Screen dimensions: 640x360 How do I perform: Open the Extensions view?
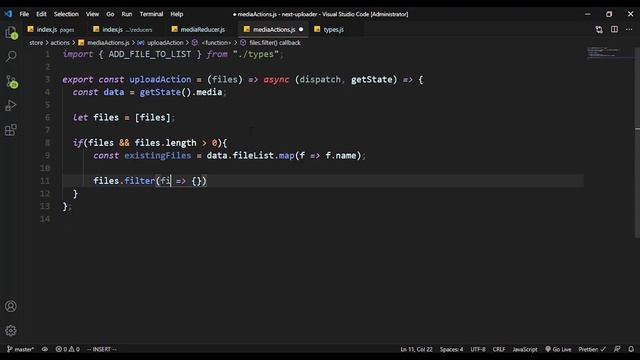(11, 130)
